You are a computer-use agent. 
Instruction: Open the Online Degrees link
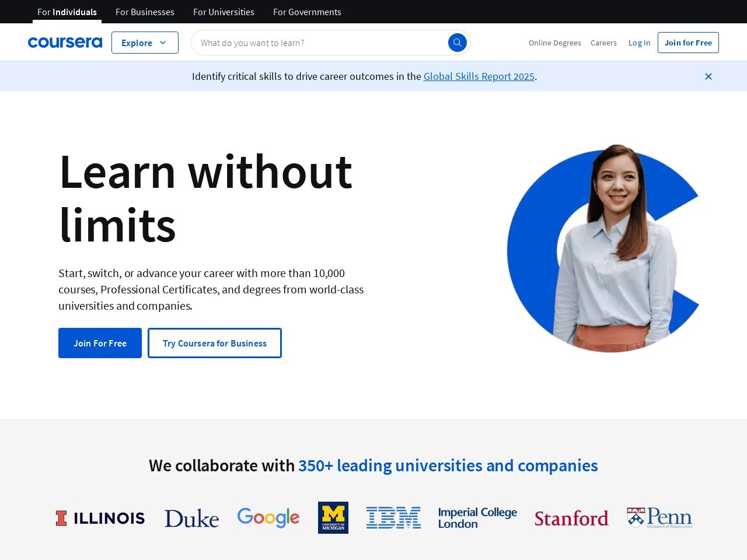pos(555,43)
